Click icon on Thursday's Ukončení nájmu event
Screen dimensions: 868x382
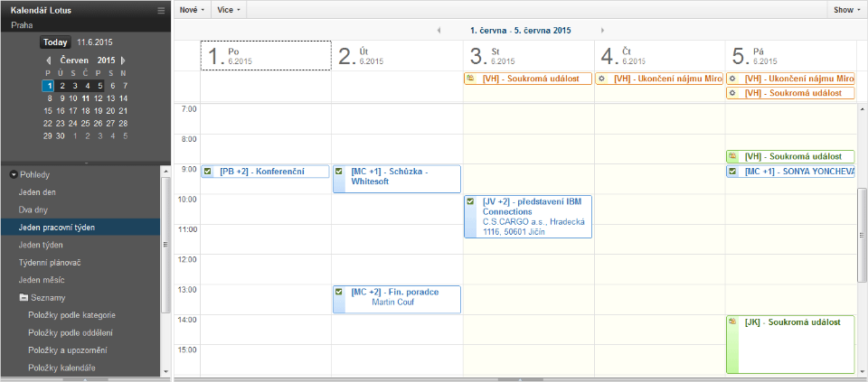[601, 79]
